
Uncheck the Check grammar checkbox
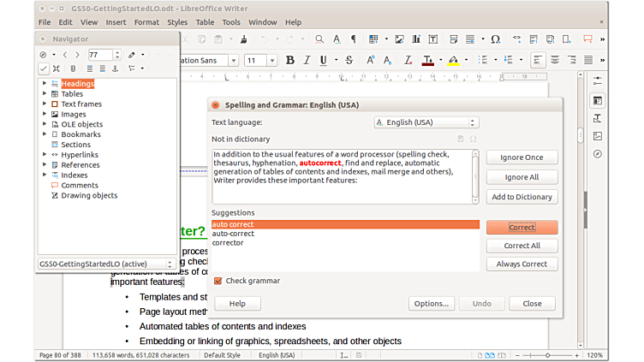coord(218,281)
